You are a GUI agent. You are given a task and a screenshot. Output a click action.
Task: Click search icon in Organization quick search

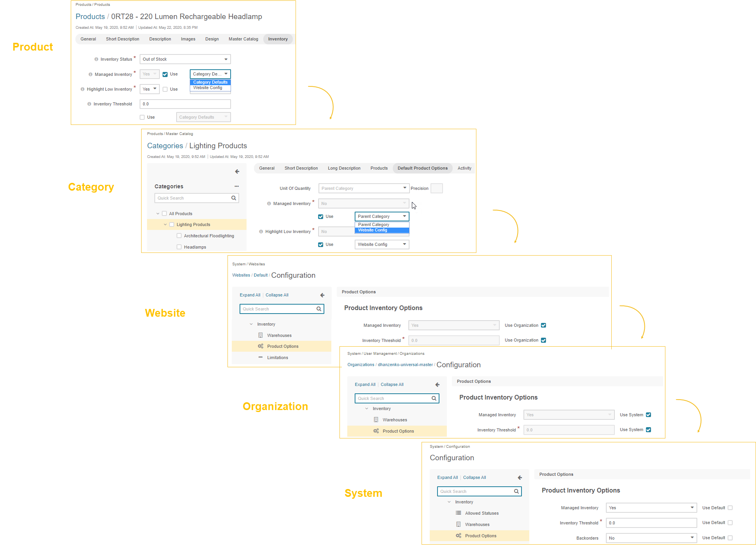point(434,398)
